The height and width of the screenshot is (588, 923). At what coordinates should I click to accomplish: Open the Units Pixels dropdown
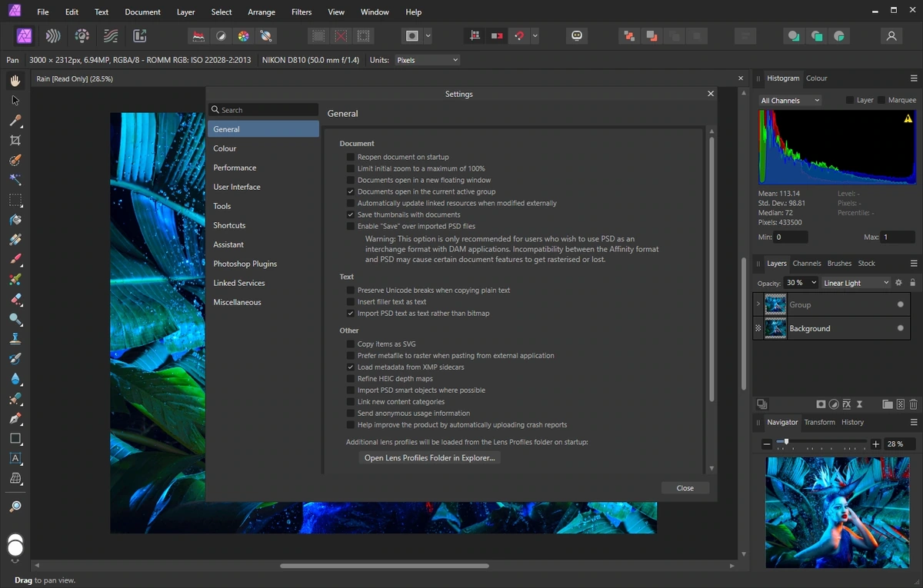tap(427, 60)
